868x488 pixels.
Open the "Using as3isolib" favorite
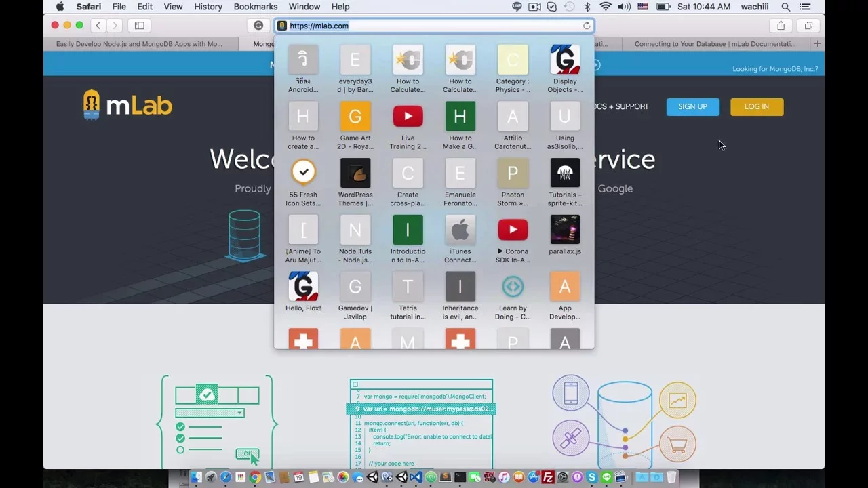(565, 117)
